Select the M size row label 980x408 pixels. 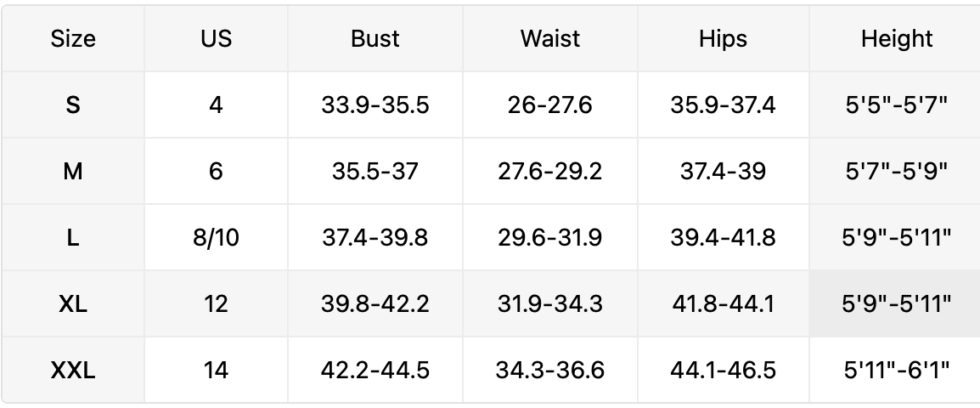tap(73, 171)
